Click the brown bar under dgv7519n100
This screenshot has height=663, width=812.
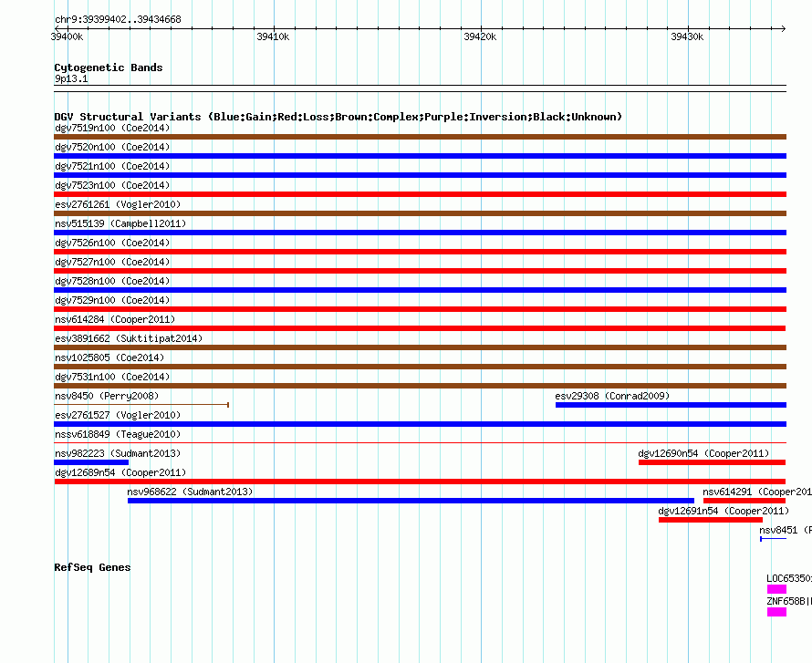[x=420, y=137]
